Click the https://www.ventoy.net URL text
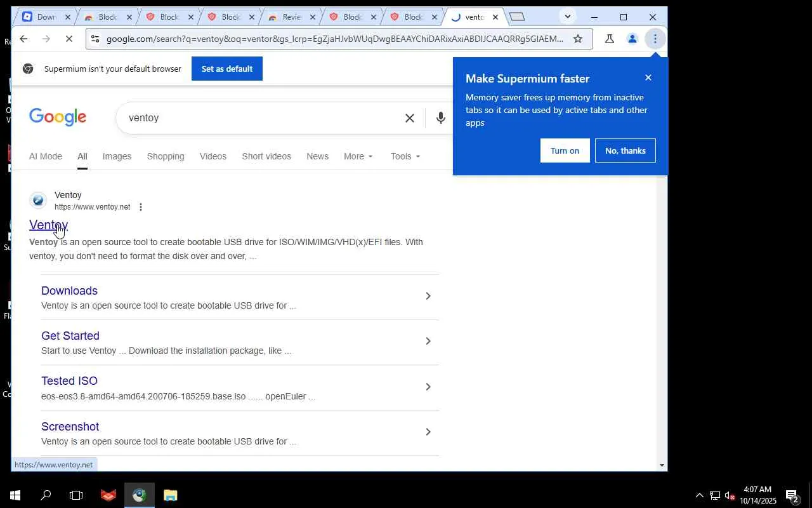 click(x=92, y=207)
